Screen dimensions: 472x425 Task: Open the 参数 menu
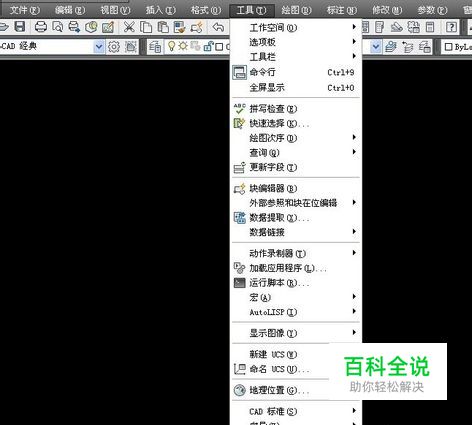click(x=432, y=10)
